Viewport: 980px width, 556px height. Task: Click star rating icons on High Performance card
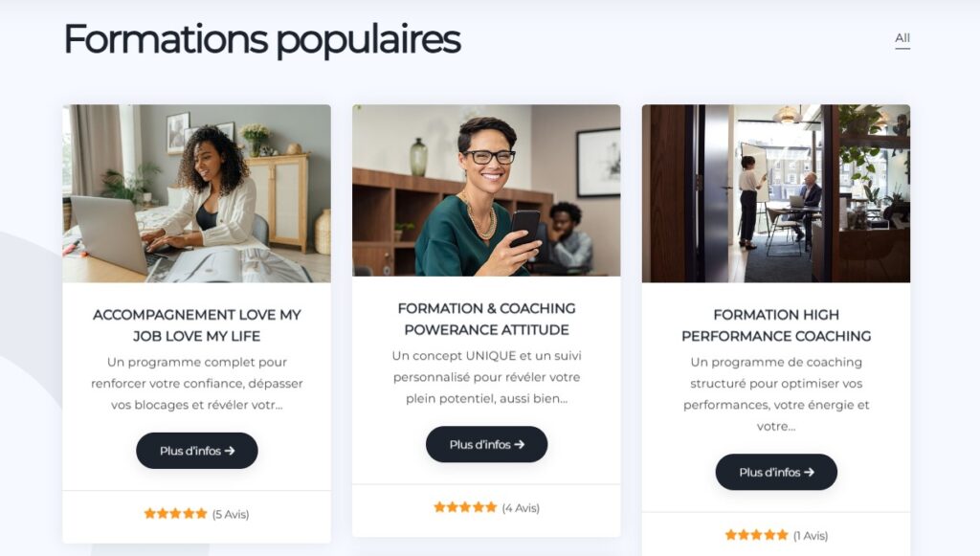(756, 535)
